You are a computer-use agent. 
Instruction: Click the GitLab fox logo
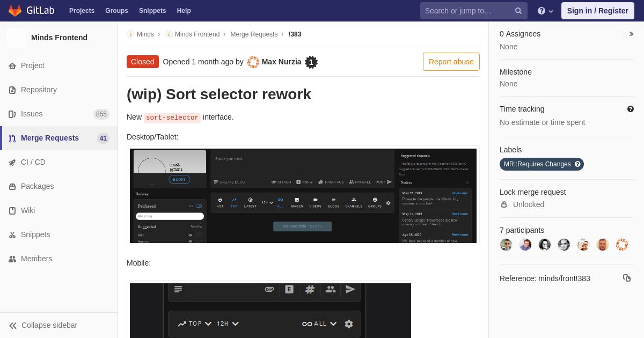tap(15, 11)
